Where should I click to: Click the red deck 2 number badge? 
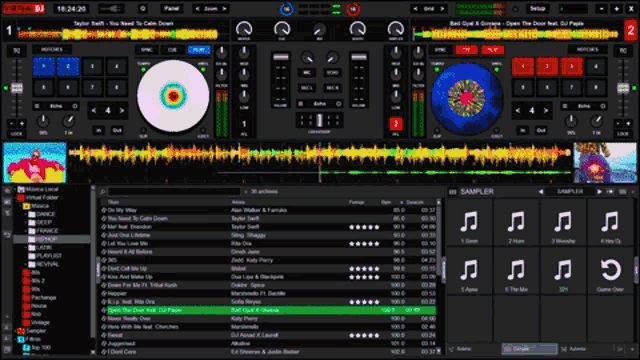pyautogui.click(x=631, y=31)
